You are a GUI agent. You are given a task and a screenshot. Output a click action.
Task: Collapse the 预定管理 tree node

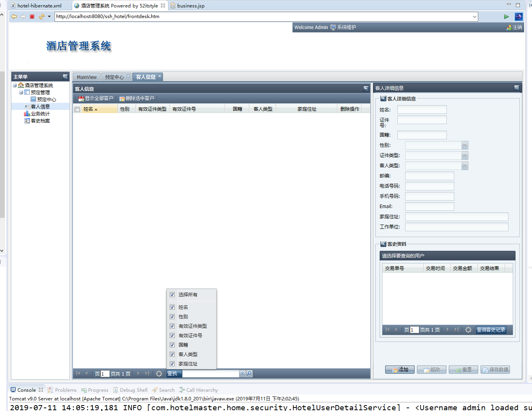pyautogui.click(x=21, y=92)
